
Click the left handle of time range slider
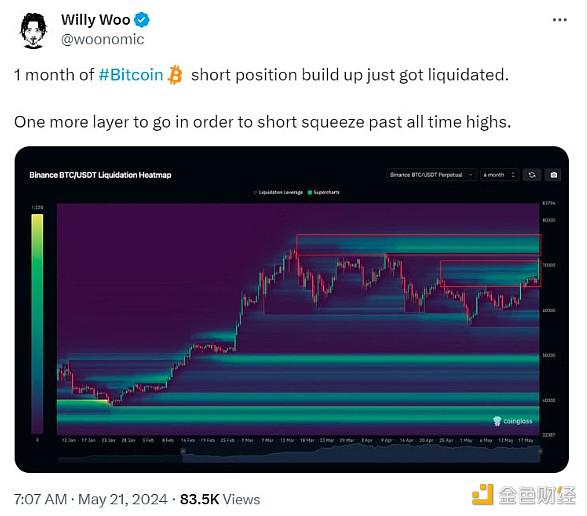tap(183, 452)
